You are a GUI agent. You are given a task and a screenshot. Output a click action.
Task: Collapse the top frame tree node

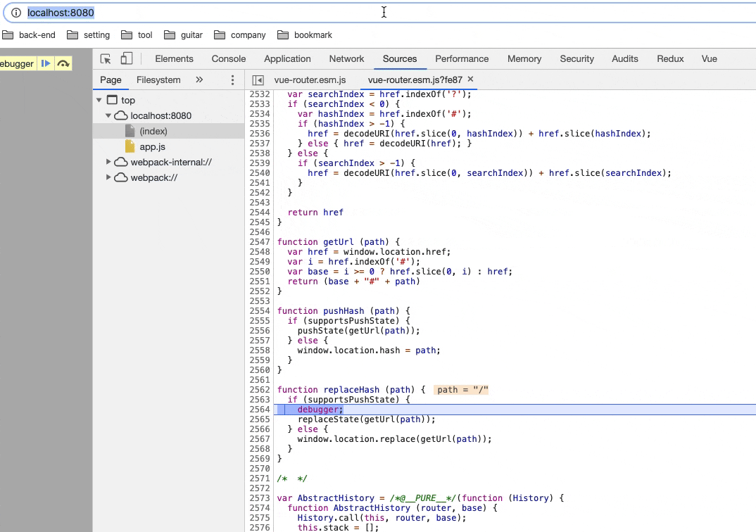(99, 100)
